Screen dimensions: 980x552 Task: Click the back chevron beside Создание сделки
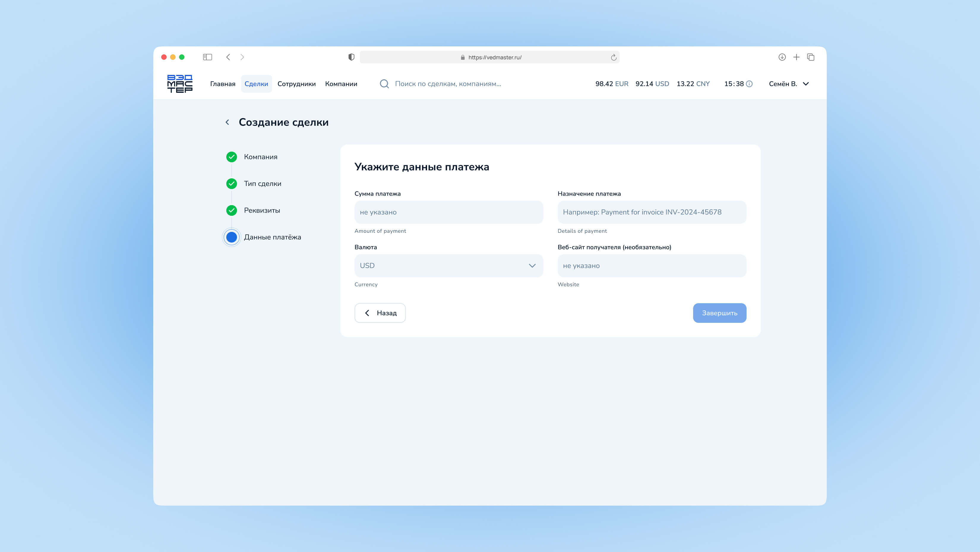click(x=227, y=122)
